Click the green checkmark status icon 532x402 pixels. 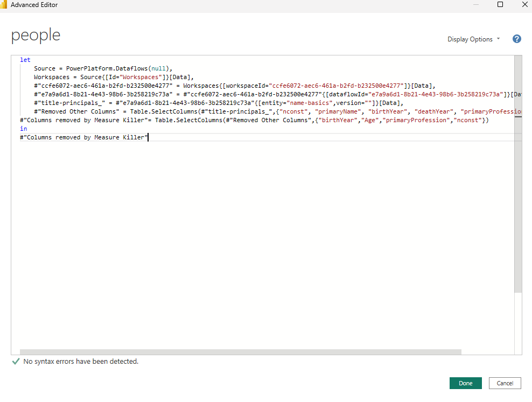16,361
